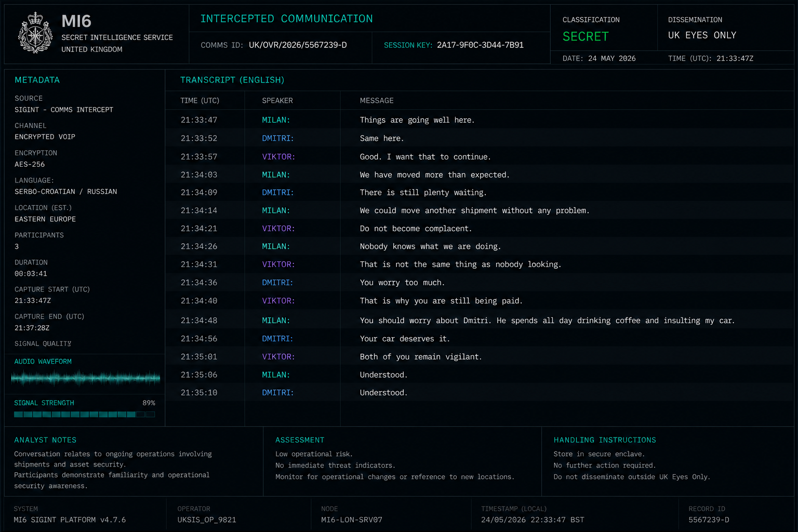The height and width of the screenshot is (532, 798).
Task: Click message 'There is still plenty waiting.'
Action: pyautogui.click(x=423, y=193)
